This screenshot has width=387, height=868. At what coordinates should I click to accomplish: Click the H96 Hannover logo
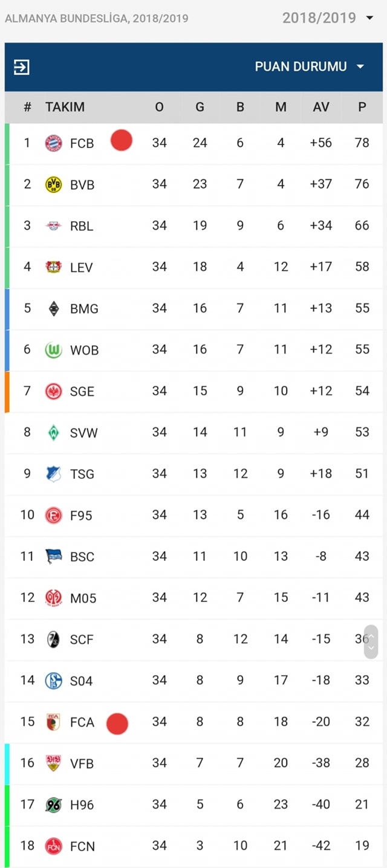pyautogui.click(x=54, y=805)
